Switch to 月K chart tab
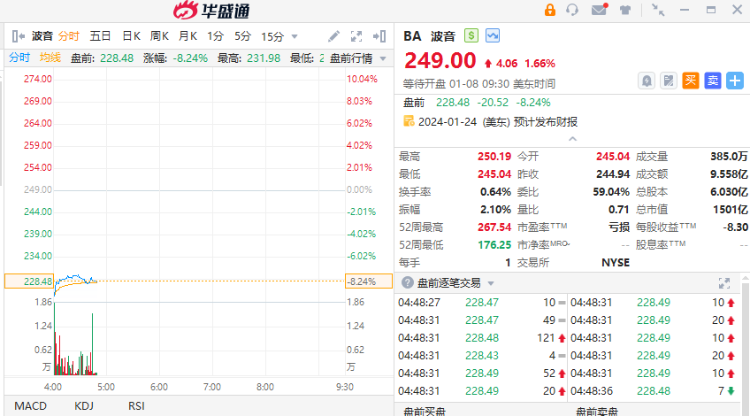The height and width of the screenshot is (416, 750). 188,36
